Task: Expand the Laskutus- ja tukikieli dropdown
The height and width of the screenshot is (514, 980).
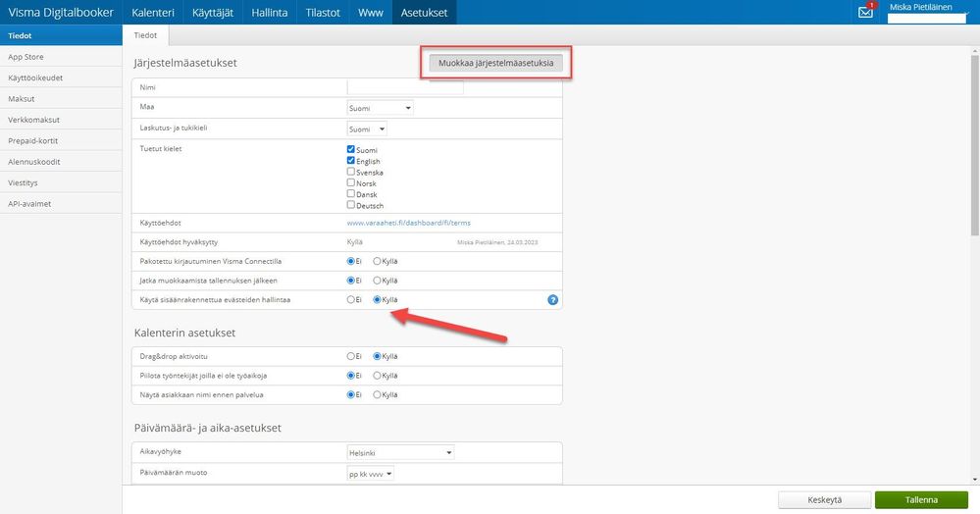Action: [x=367, y=128]
